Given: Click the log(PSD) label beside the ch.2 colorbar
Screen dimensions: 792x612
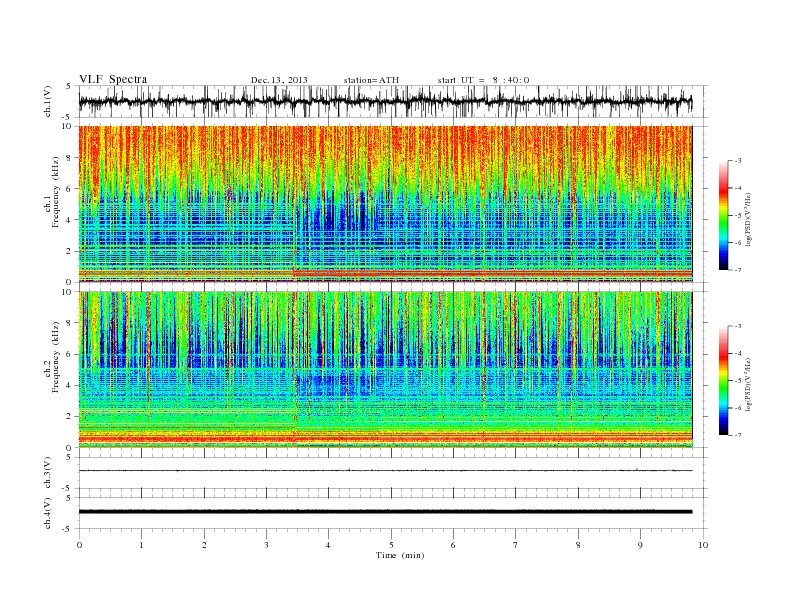Looking at the screenshot, I should (747, 384).
